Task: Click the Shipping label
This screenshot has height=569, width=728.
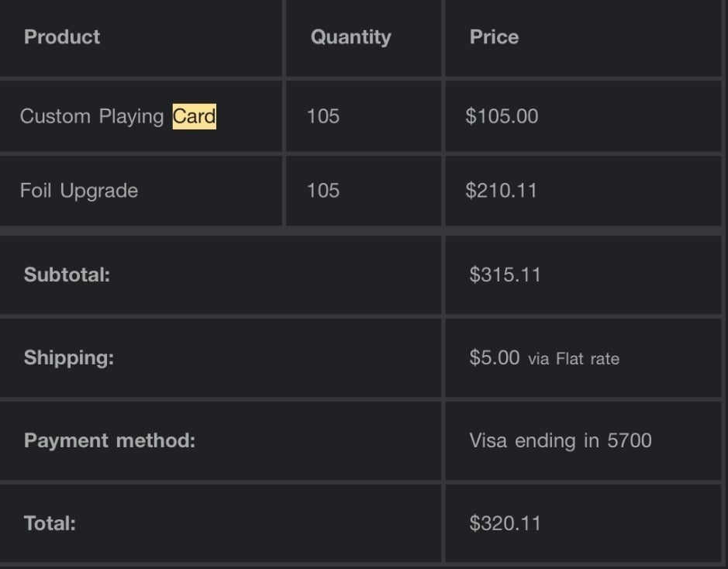Action: click(x=69, y=358)
